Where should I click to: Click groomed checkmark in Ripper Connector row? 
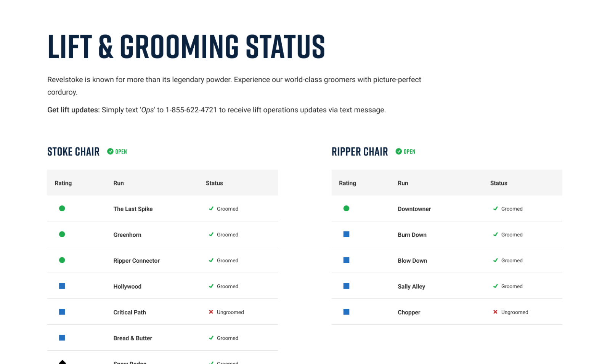point(211,260)
